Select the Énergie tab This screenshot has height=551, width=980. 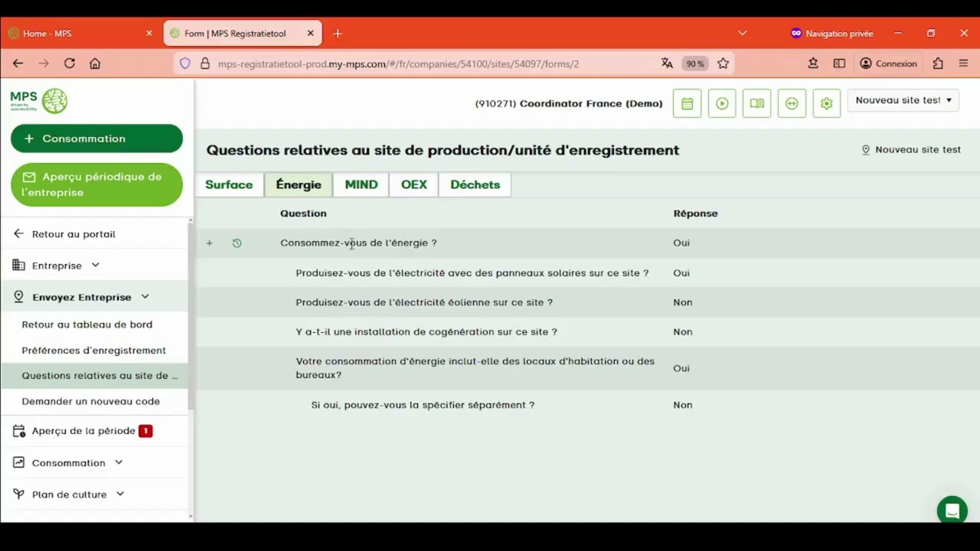(299, 184)
